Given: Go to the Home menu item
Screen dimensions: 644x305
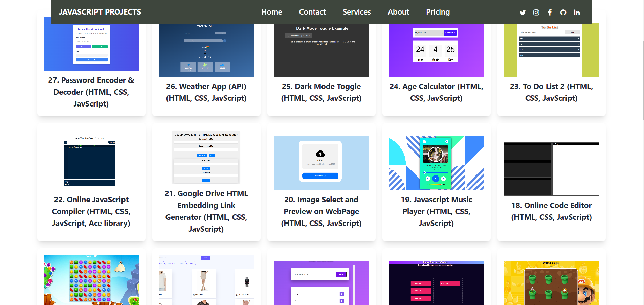Looking at the screenshot, I should click(271, 12).
